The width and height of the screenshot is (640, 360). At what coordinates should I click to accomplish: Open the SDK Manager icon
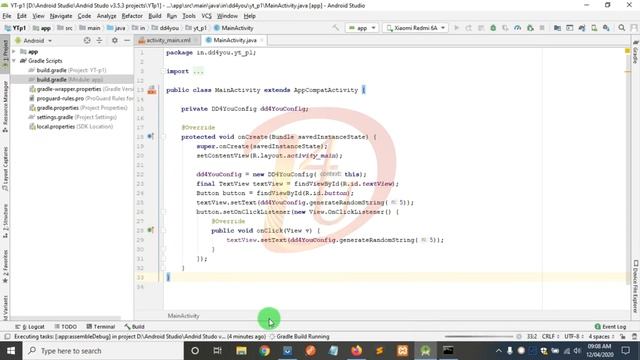606,28
